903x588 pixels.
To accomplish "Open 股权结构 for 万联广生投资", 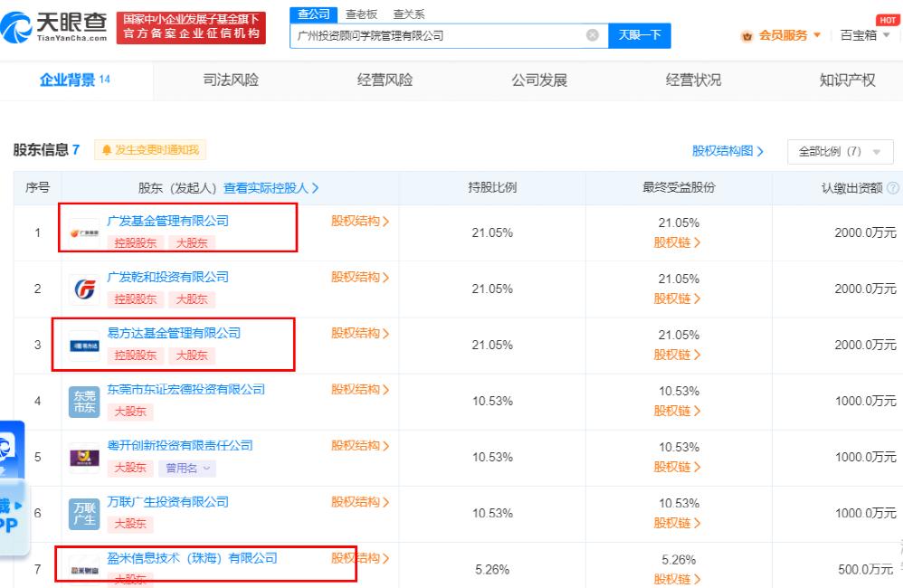I will (x=360, y=502).
